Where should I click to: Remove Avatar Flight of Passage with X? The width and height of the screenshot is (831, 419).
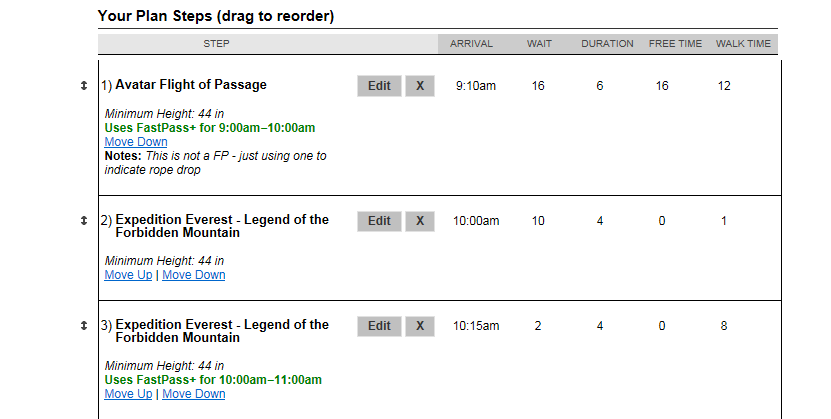tap(420, 86)
